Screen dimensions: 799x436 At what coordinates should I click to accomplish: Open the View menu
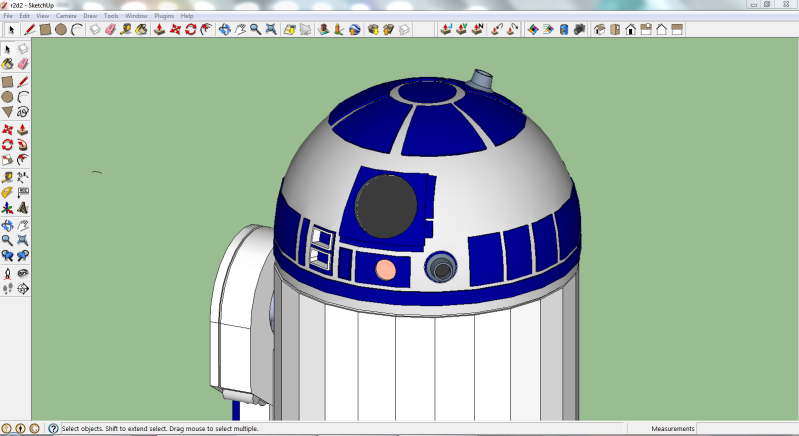tap(43, 16)
